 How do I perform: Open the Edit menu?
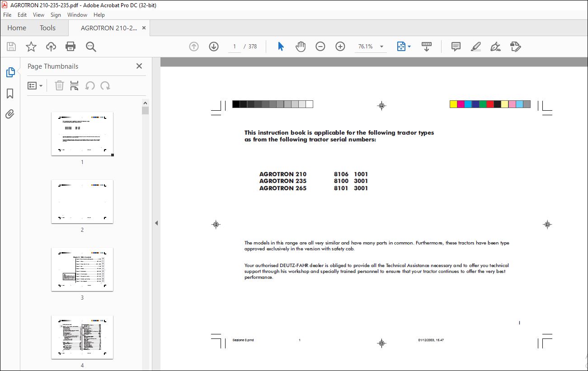coord(22,15)
